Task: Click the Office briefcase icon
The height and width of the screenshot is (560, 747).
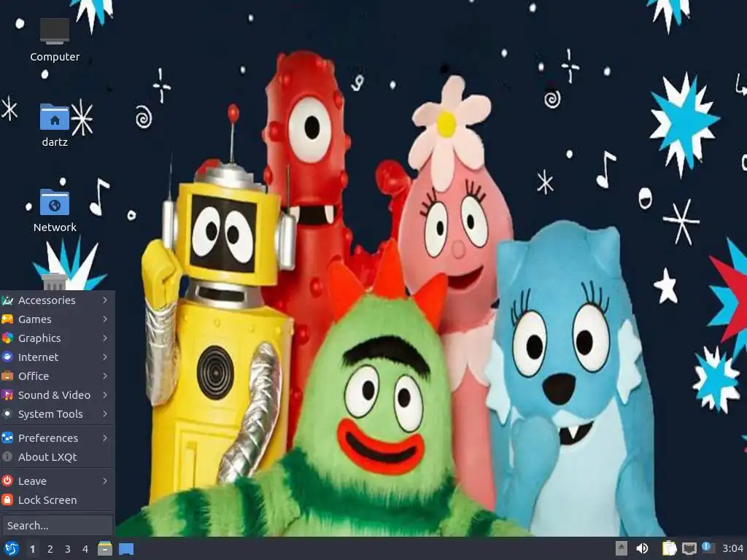Action: pyautogui.click(x=7, y=376)
